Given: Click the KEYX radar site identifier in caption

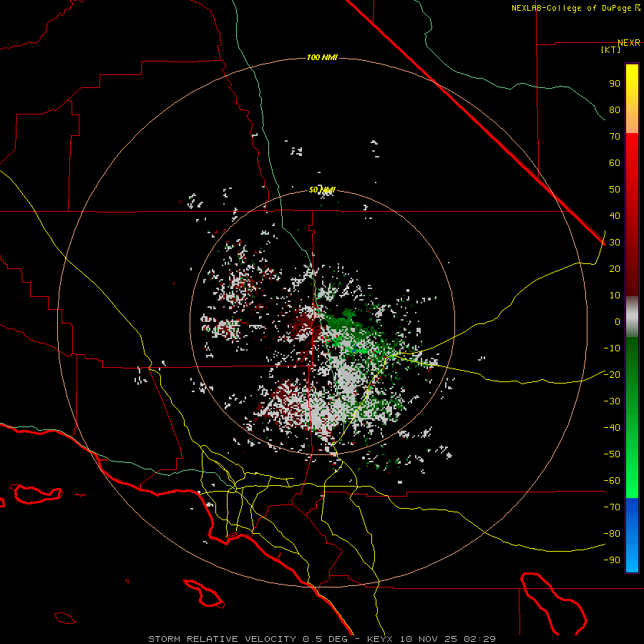Looking at the screenshot, I should (x=380, y=639).
